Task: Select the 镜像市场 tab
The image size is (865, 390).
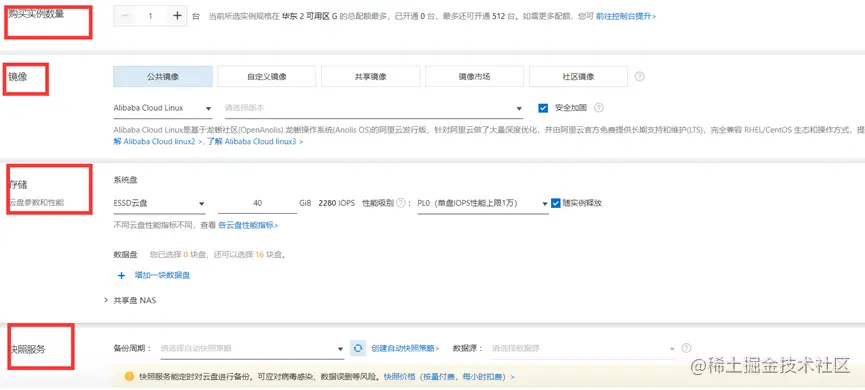Action: point(474,77)
